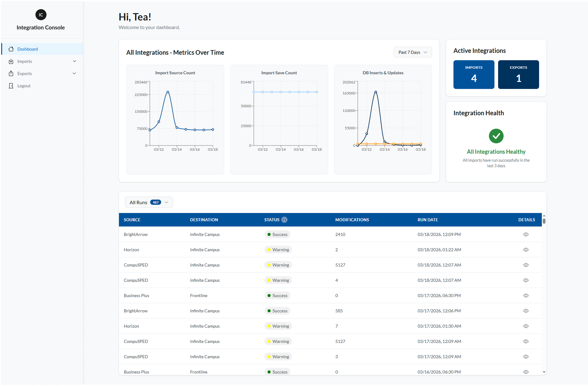Click the Import Source Count chart title

click(175, 73)
